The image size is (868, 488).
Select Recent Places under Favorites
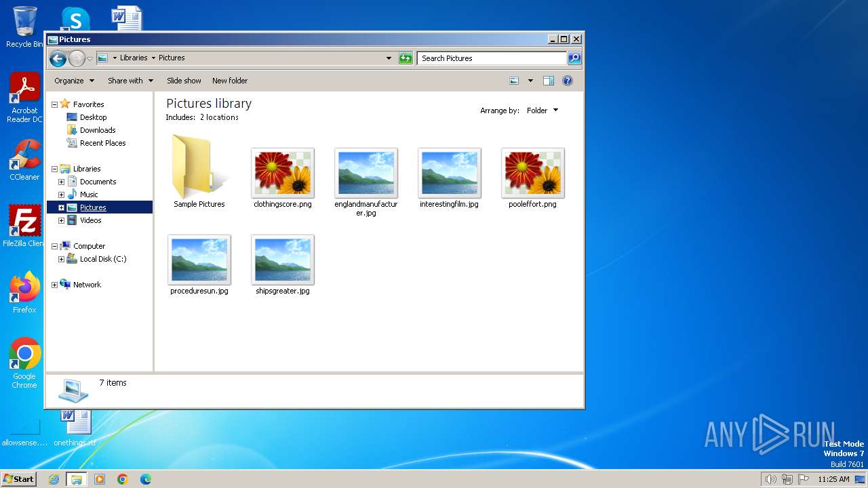[x=102, y=143]
